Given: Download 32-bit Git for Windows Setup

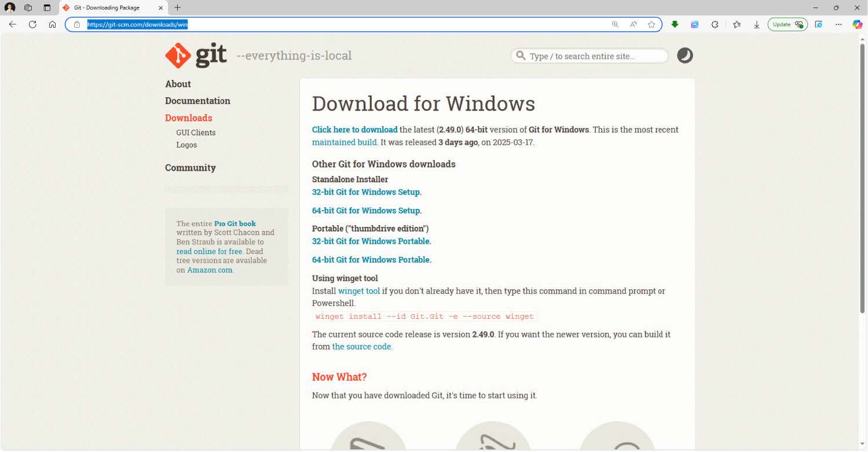Looking at the screenshot, I should (367, 192).
